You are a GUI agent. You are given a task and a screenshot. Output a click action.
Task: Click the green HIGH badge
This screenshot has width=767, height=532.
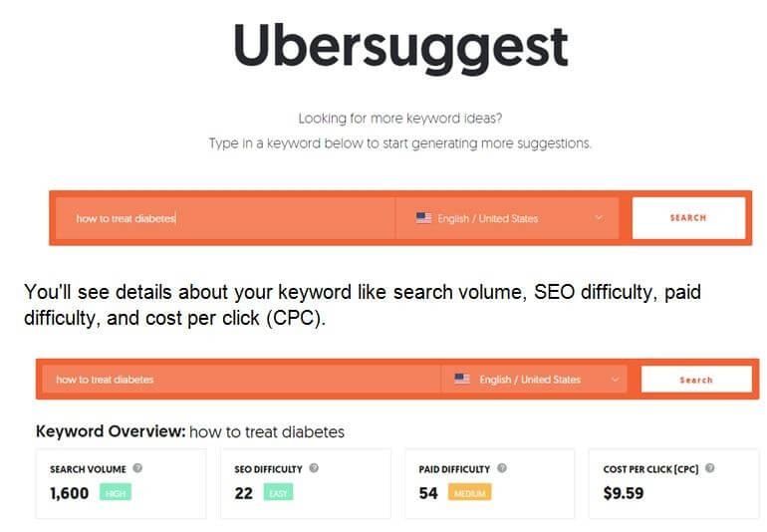coord(116,492)
